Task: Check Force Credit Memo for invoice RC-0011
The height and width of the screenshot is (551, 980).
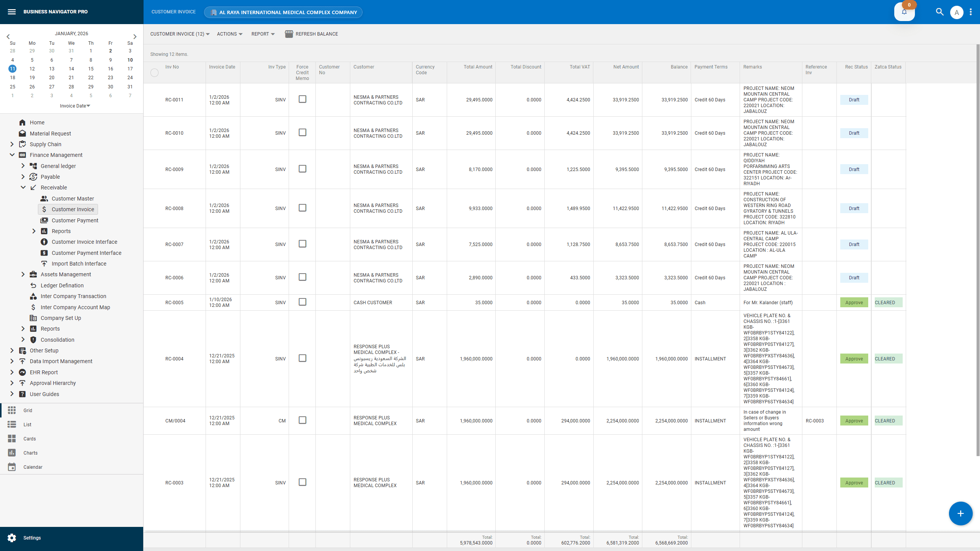Action: coord(302,99)
